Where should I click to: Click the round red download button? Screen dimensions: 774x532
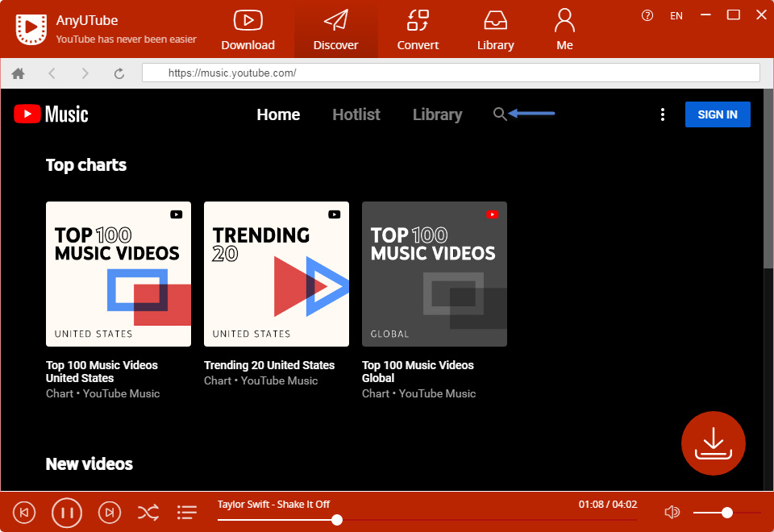713,443
